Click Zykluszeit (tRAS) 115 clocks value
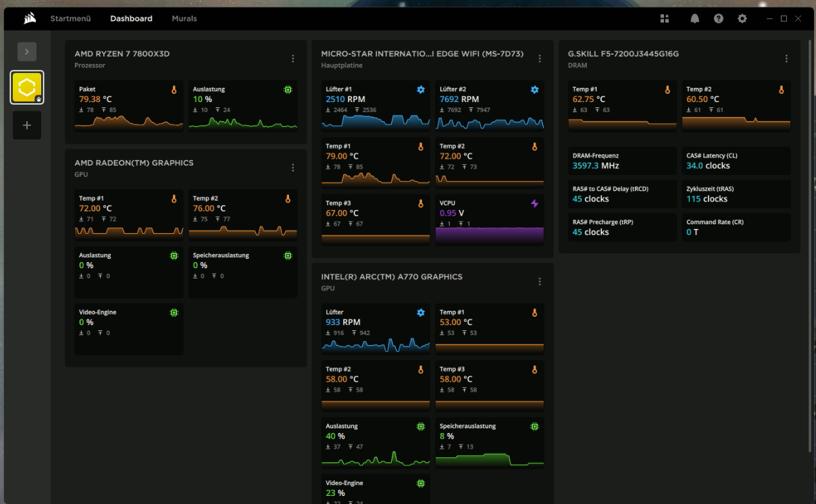The width and height of the screenshot is (816, 504). pos(707,199)
